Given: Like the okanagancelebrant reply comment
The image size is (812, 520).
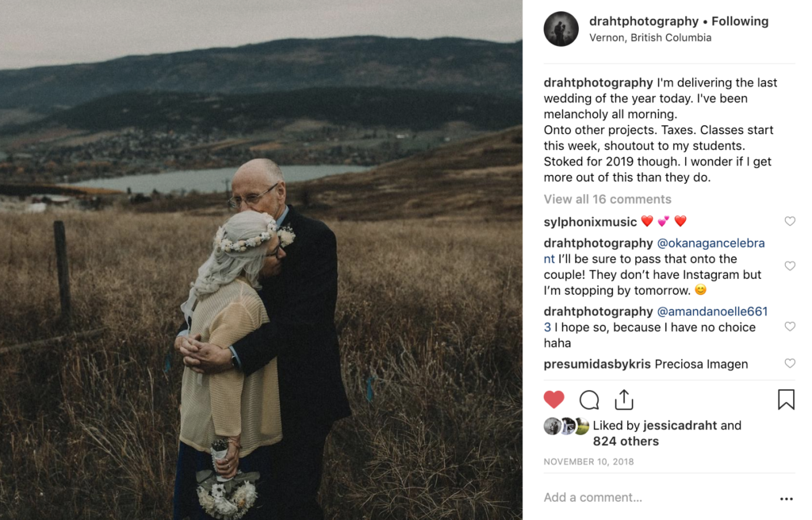Looking at the screenshot, I should coord(789,266).
